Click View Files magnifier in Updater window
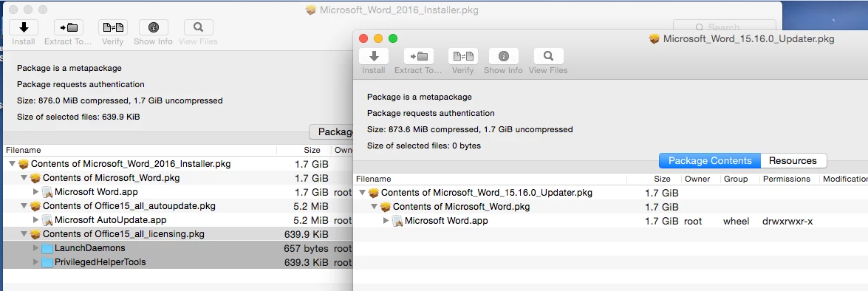 (x=548, y=56)
